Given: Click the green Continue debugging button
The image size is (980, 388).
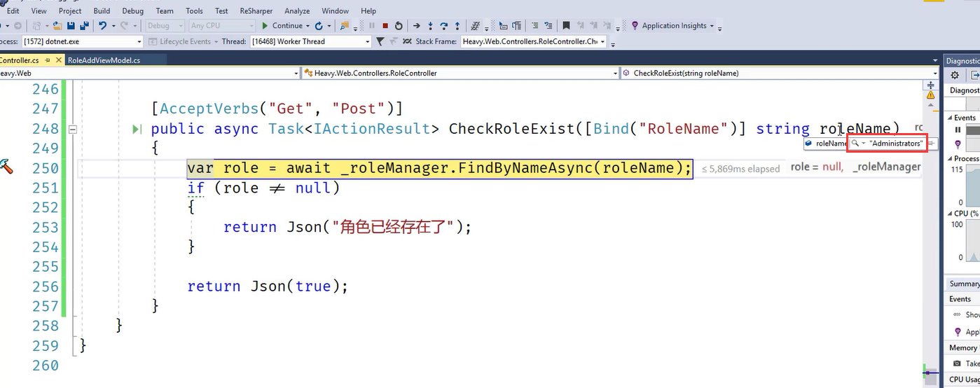Looking at the screenshot, I should point(282,26).
